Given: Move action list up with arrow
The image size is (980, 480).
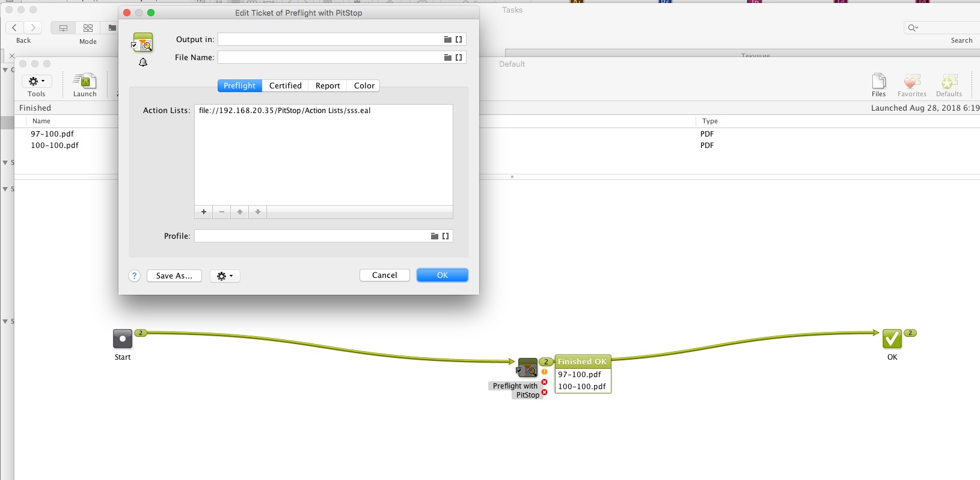Looking at the screenshot, I should [240, 212].
